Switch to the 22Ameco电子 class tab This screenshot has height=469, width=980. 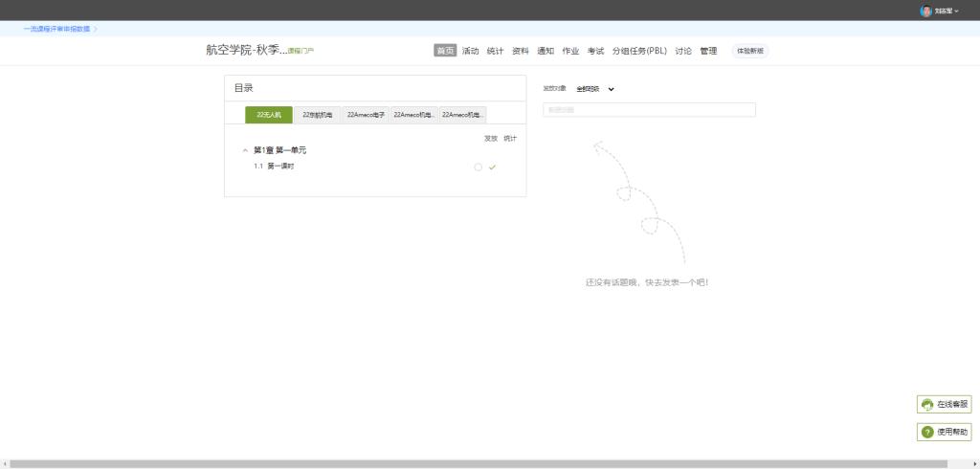coord(366,115)
